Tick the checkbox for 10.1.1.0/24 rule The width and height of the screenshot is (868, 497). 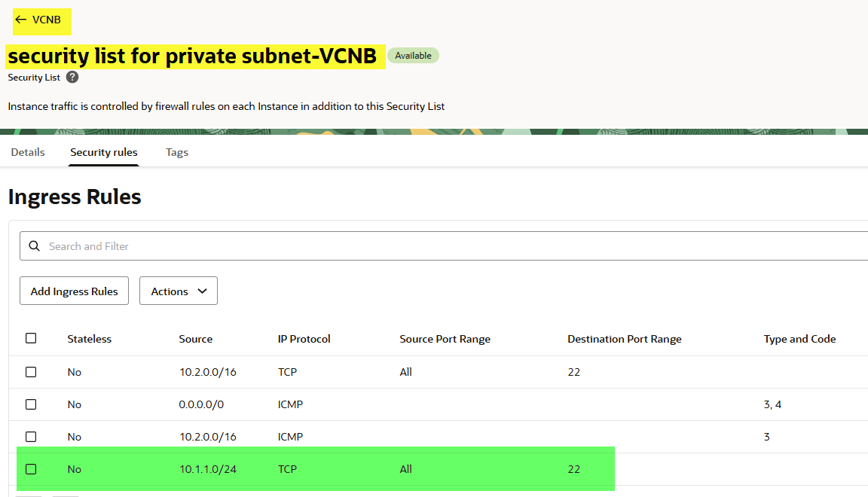click(31, 469)
